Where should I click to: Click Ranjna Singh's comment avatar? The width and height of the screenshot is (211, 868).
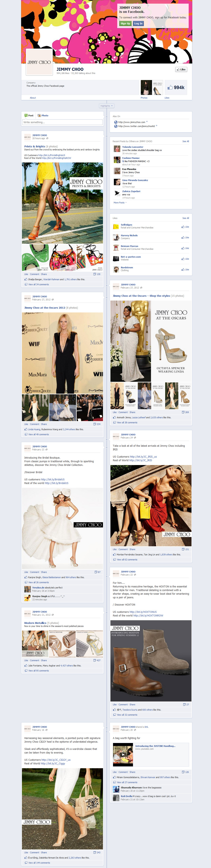27,598
